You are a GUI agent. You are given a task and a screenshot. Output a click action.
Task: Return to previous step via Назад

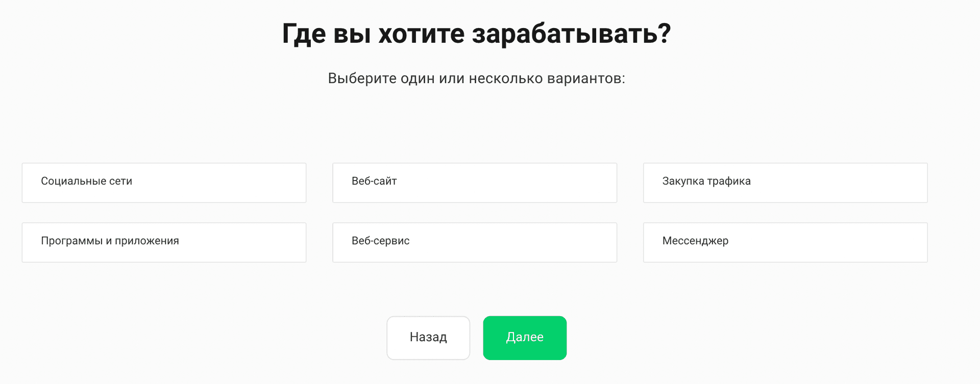428,338
